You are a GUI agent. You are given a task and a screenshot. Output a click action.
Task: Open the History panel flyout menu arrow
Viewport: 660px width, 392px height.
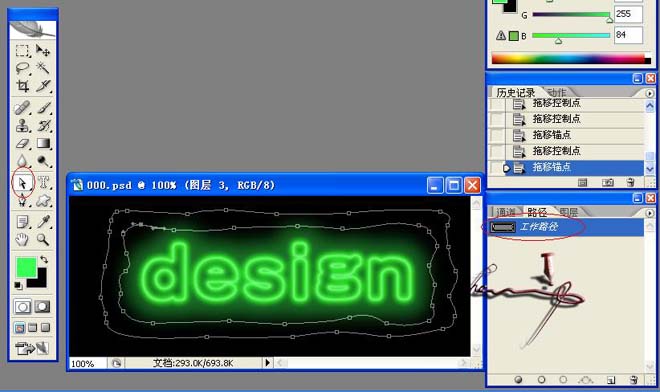tap(649, 93)
